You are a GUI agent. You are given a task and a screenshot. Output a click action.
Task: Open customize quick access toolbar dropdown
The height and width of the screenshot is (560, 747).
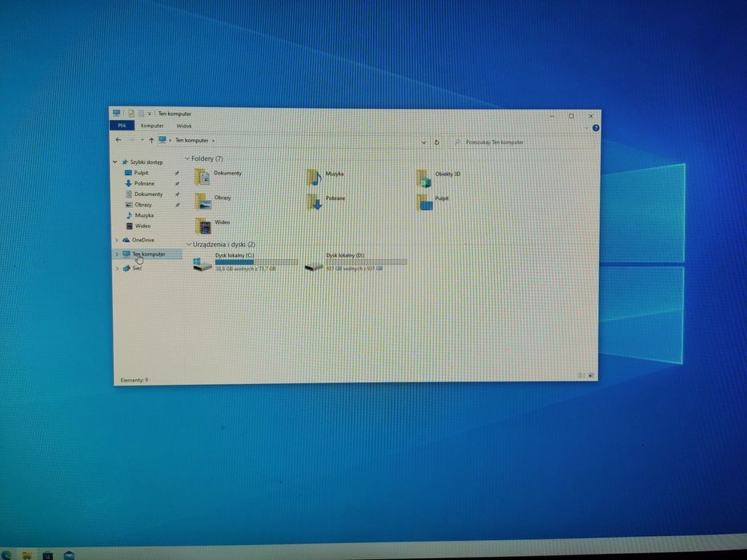pyautogui.click(x=149, y=114)
